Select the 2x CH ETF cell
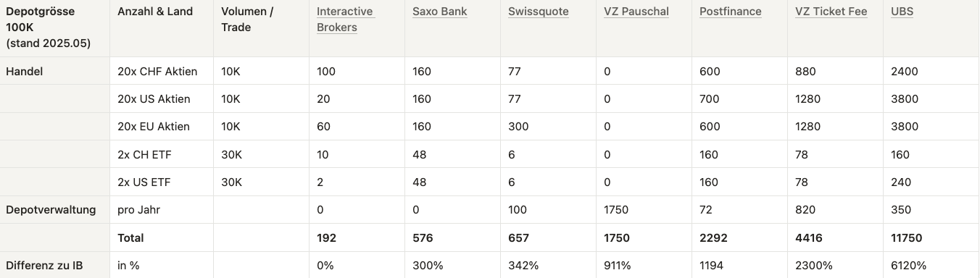 click(x=144, y=153)
